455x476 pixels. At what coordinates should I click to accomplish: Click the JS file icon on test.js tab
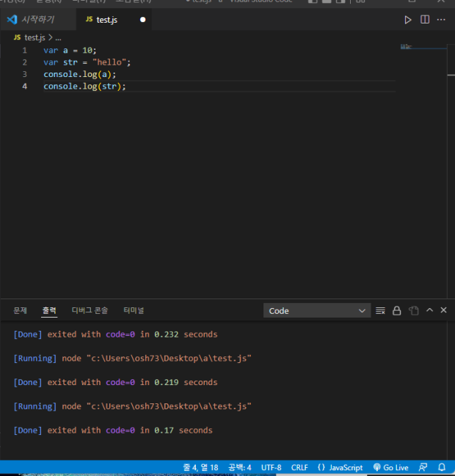coord(89,19)
